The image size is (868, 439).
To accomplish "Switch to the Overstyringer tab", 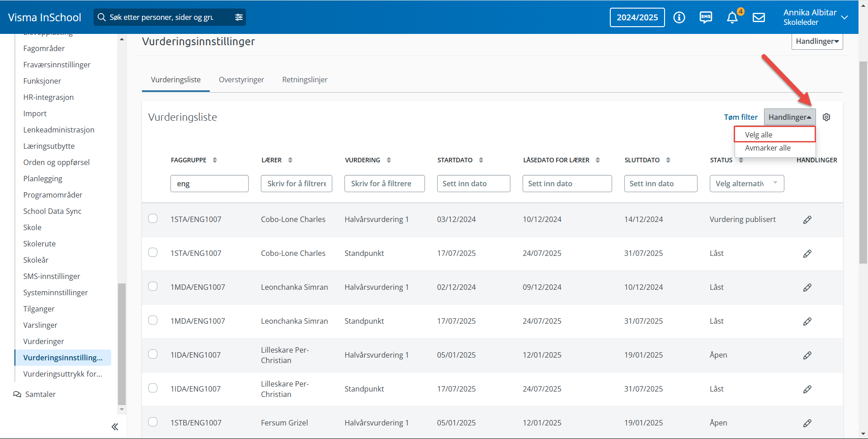I will click(241, 80).
